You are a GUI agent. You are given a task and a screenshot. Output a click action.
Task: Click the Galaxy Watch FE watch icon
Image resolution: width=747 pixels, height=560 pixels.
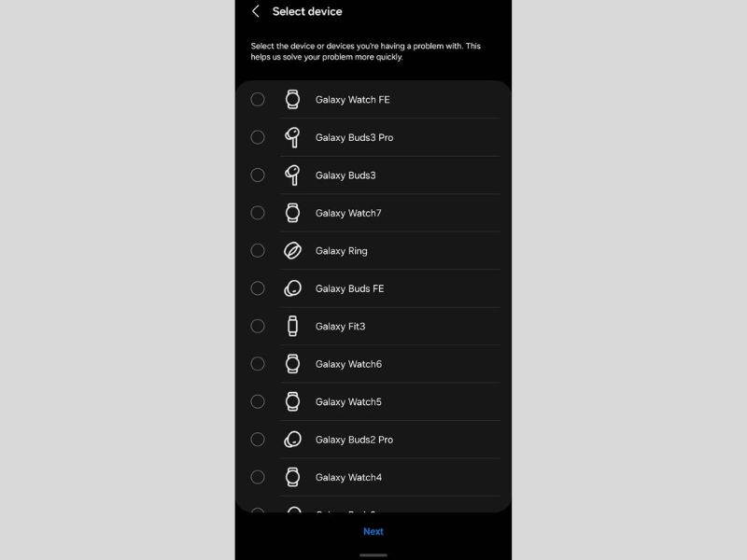tap(292, 100)
